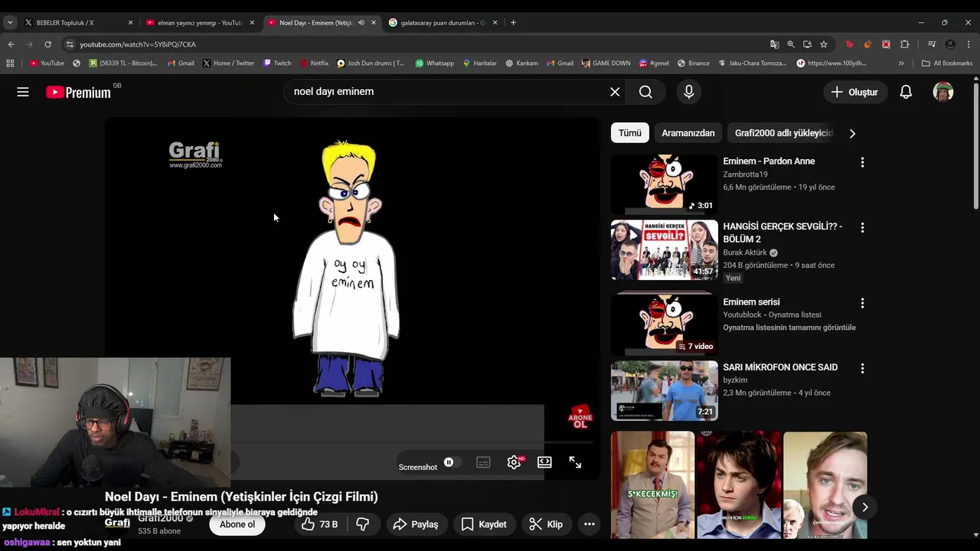
Task: Open the tab search dropdown arrow
Action: (x=10, y=22)
